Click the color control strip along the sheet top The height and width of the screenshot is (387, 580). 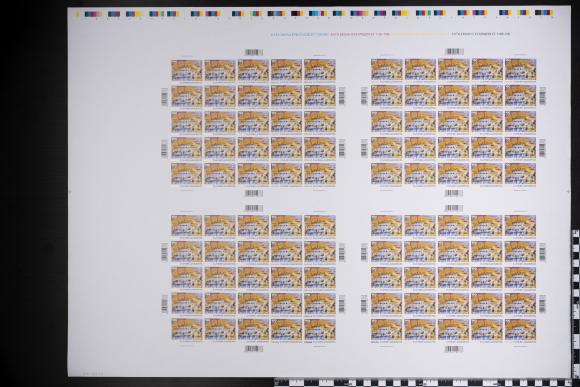click(x=315, y=14)
